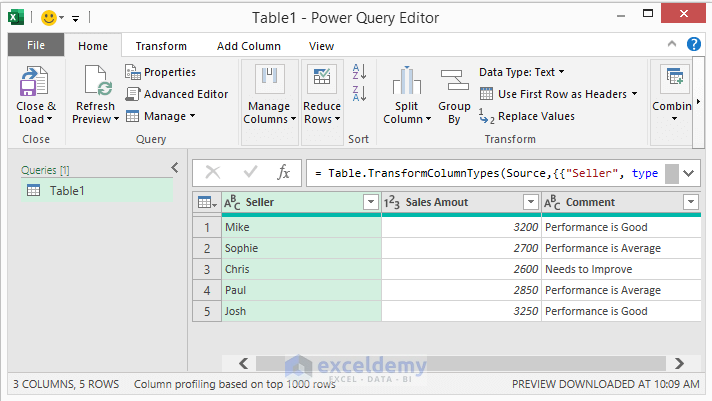Sort ascending A to Z
Viewport: 712px width, 401px height.
[359, 72]
